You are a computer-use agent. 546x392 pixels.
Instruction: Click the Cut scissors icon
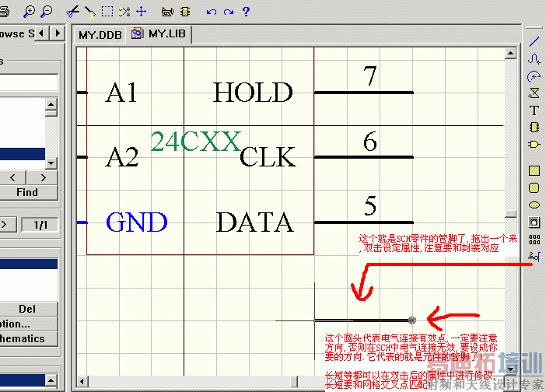(73, 12)
